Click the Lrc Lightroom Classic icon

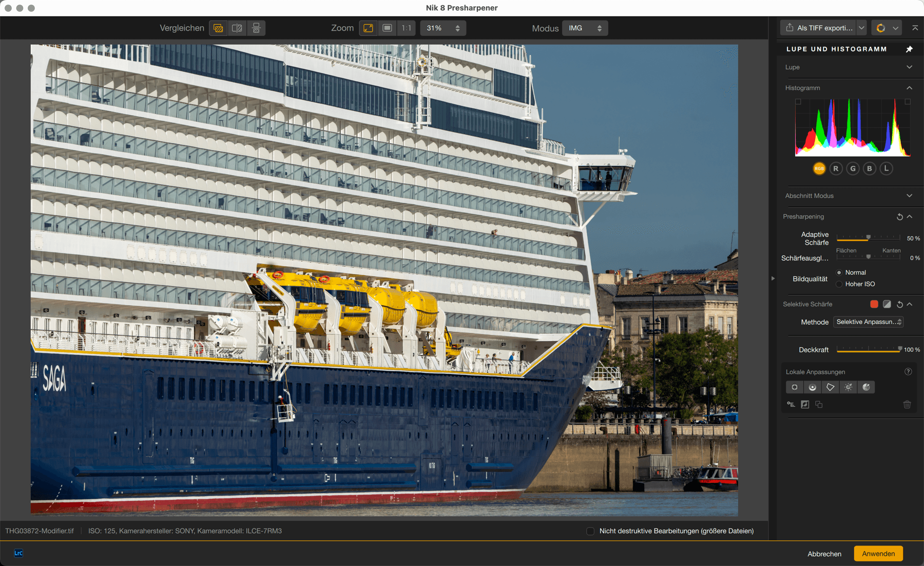coord(18,553)
